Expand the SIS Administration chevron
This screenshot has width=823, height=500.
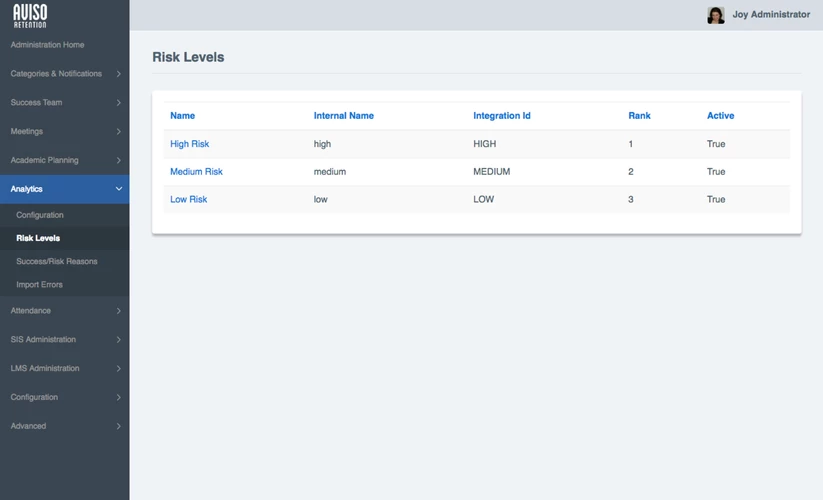pos(119,340)
